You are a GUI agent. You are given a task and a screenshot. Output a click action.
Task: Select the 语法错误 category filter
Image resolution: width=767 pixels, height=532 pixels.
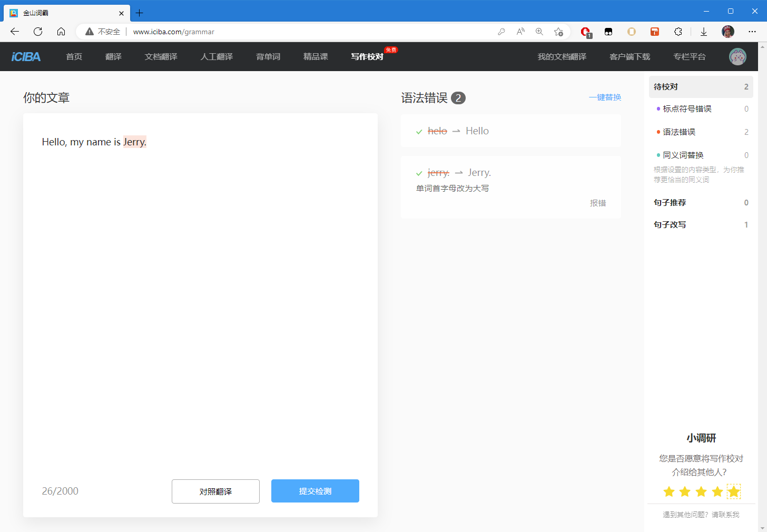click(x=679, y=132)
